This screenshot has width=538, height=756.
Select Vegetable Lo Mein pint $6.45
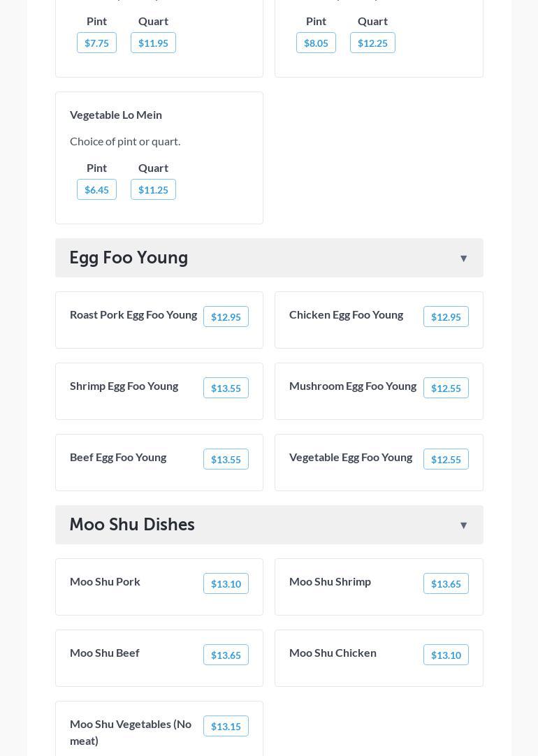96,190
